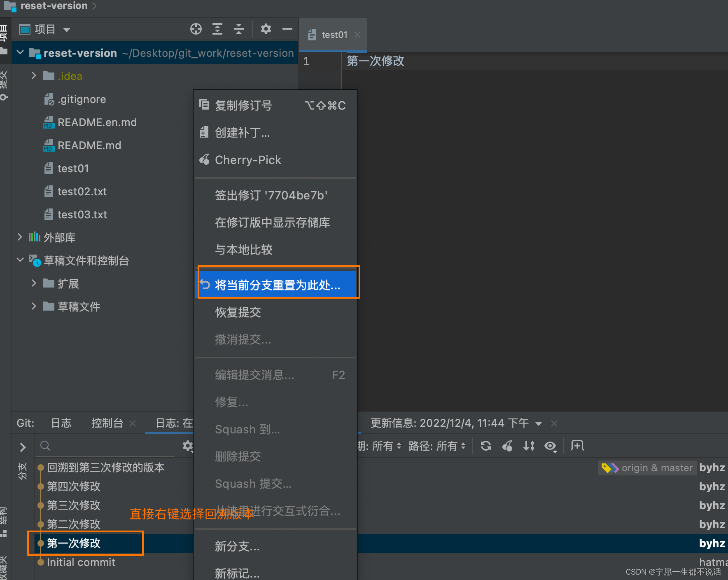The width and height of the screenshot is (728, 580).
Task: Refresh the git log
Action: (x=486, y=446)
